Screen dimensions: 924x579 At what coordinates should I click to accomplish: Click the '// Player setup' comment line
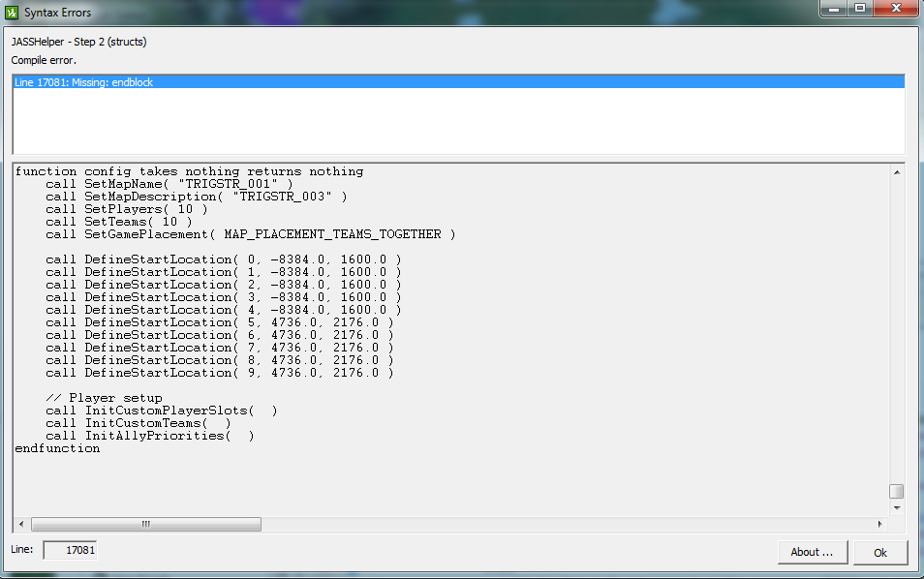104,398
